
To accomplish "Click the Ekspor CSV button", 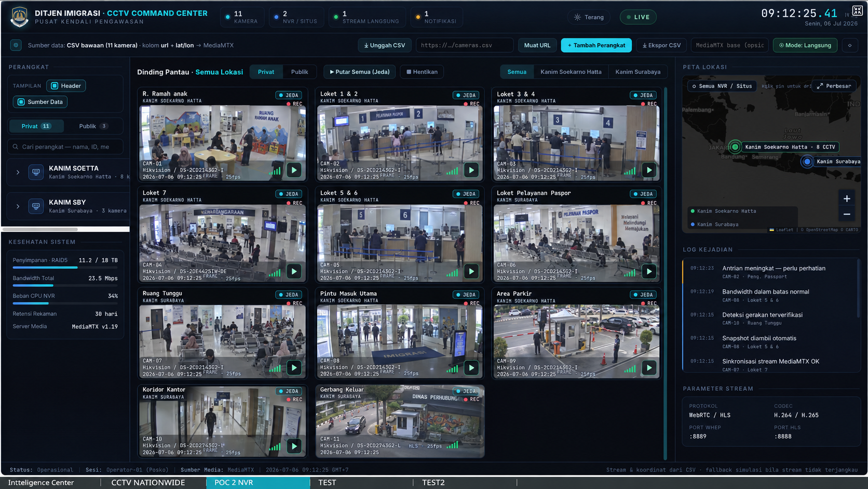I will pos(661,45).
